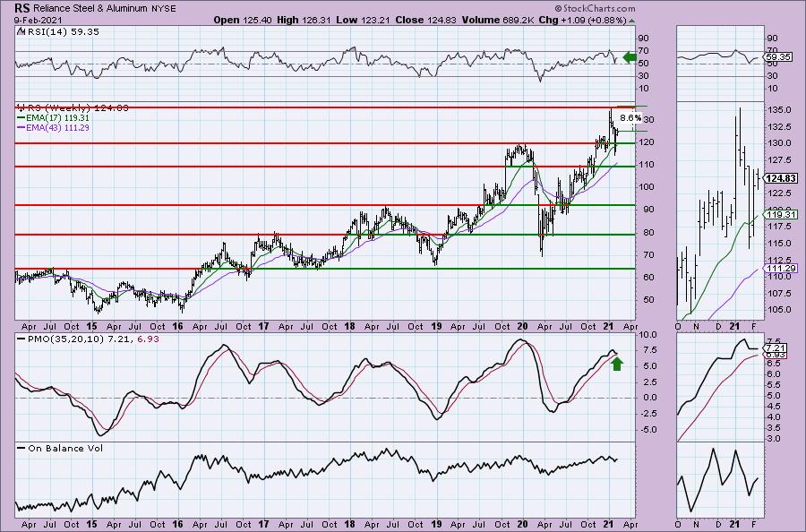Click the PMO(35,20,10) legend
This screenshot has width=806, height=532.
pyautogui.click(x=88, y=339)
